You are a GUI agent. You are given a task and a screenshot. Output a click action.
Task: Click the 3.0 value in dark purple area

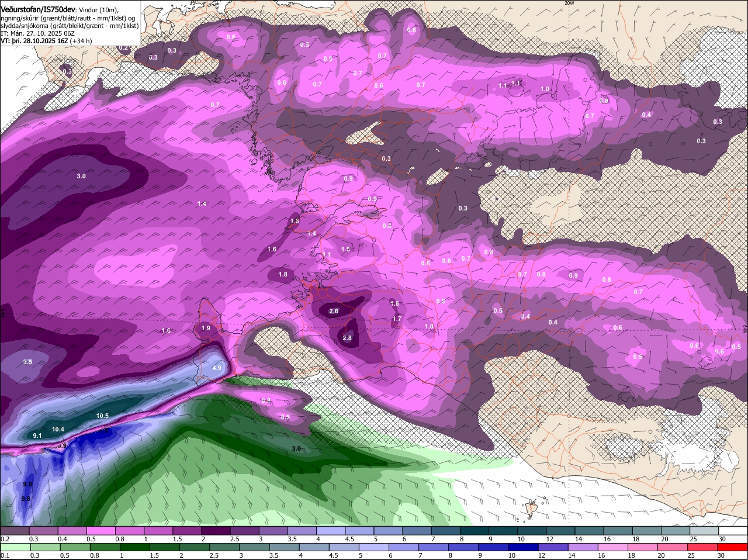(81, 176)
